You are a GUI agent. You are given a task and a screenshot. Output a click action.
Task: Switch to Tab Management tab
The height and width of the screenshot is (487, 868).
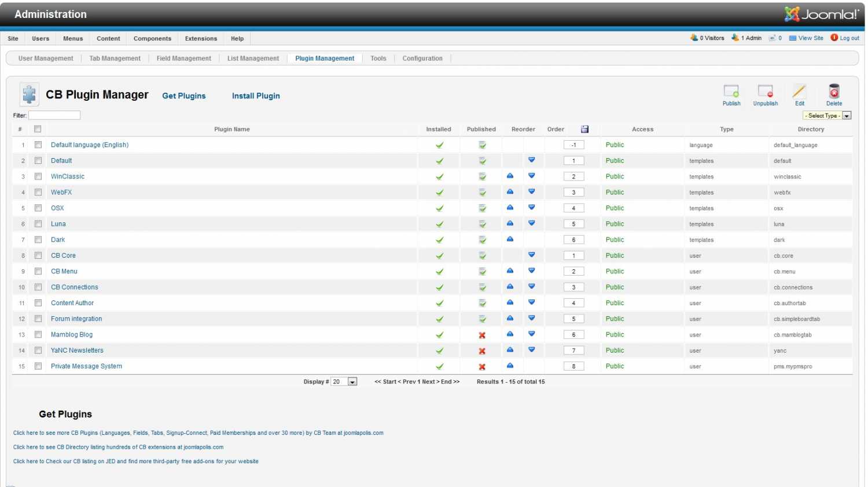click(115, 58)
